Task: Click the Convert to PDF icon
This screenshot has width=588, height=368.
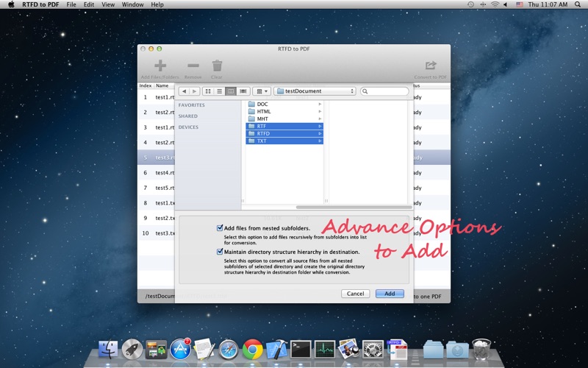Action: (431, 66)
